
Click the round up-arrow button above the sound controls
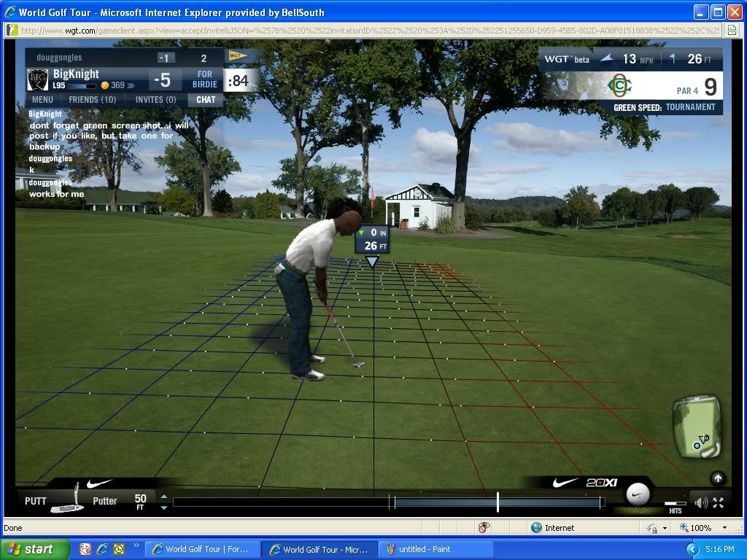point(718,478)
